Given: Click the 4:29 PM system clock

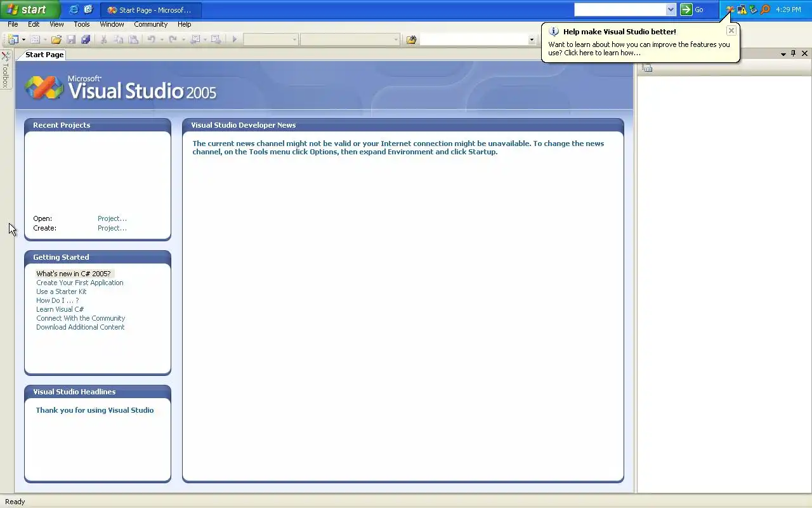Looking at the screenshot, I should [788, 10].
